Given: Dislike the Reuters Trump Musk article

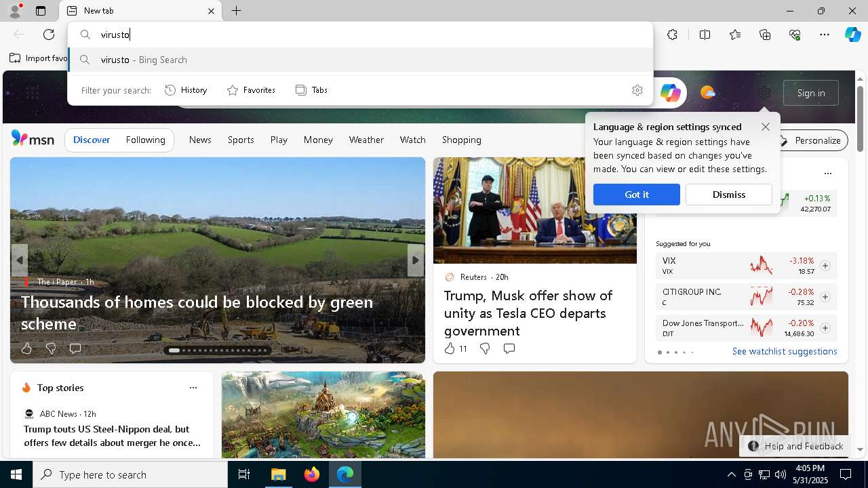Looking at the screenshot, I should point(485,348).
